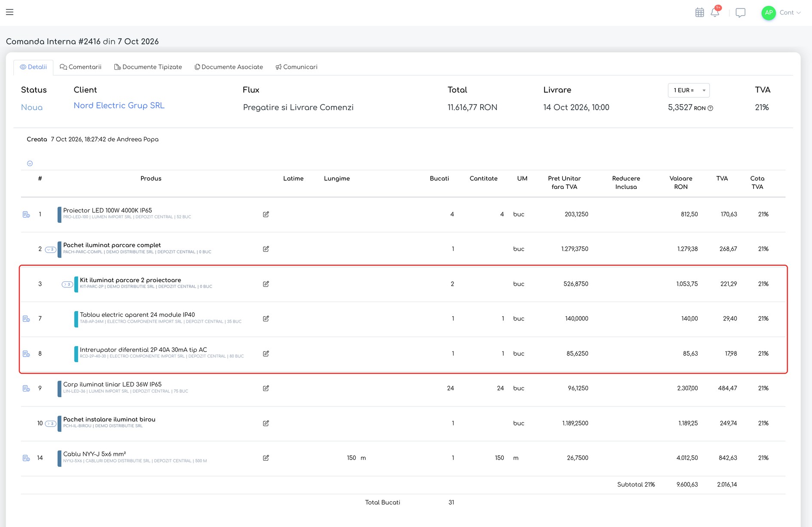
Task: Collapse the Pachet iluminat parcare complet package
Action: pos(51,250)
